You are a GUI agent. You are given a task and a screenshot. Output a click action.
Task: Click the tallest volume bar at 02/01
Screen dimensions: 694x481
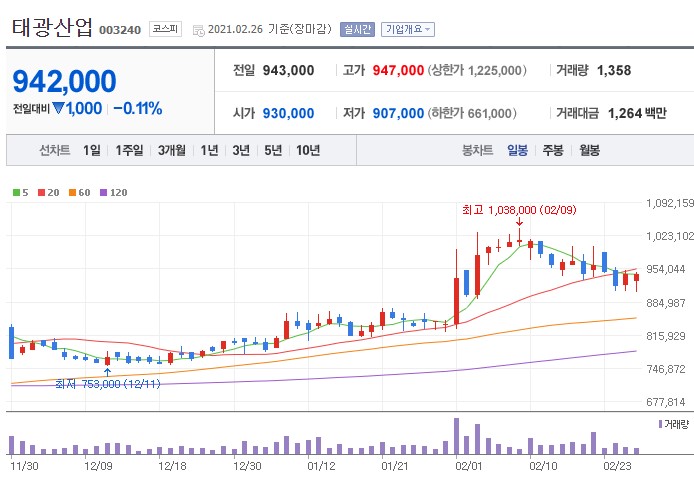click(456, 436)
